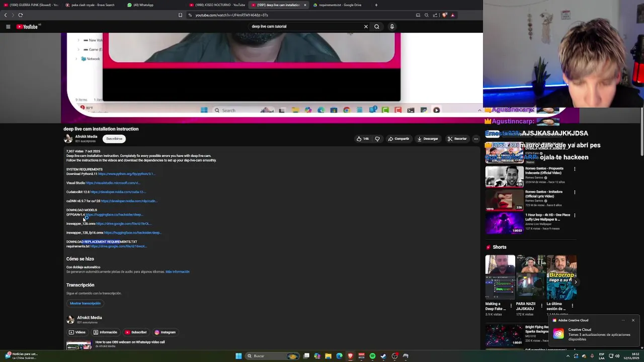The width and height of the screenshot is (644, 362).
Task: Click the browser address bar URL
Action: (x=231, y=15)
